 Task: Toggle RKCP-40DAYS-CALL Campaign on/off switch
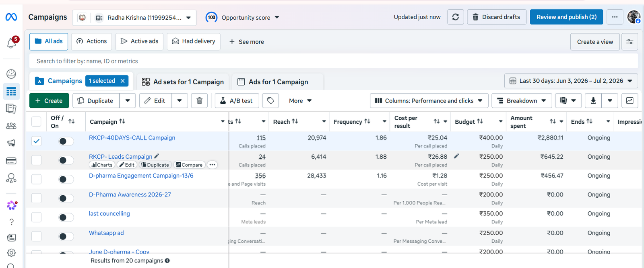pos(66,141)
